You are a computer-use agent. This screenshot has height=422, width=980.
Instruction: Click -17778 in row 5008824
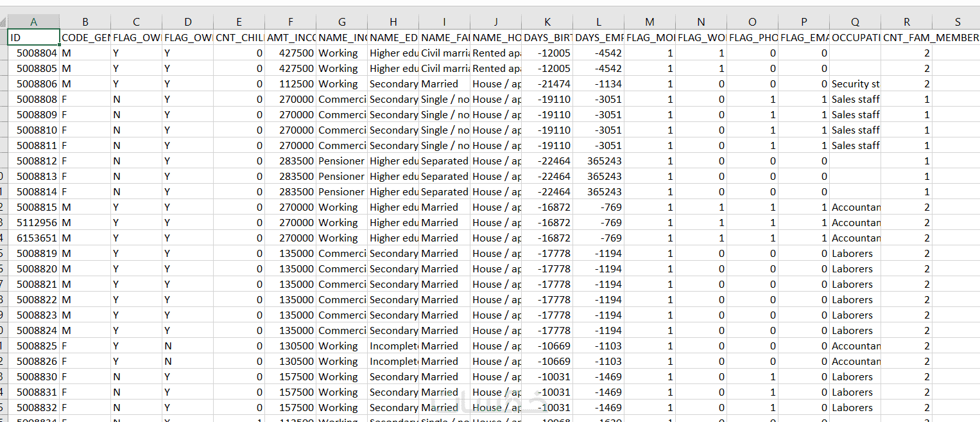[x=547, y=330]
